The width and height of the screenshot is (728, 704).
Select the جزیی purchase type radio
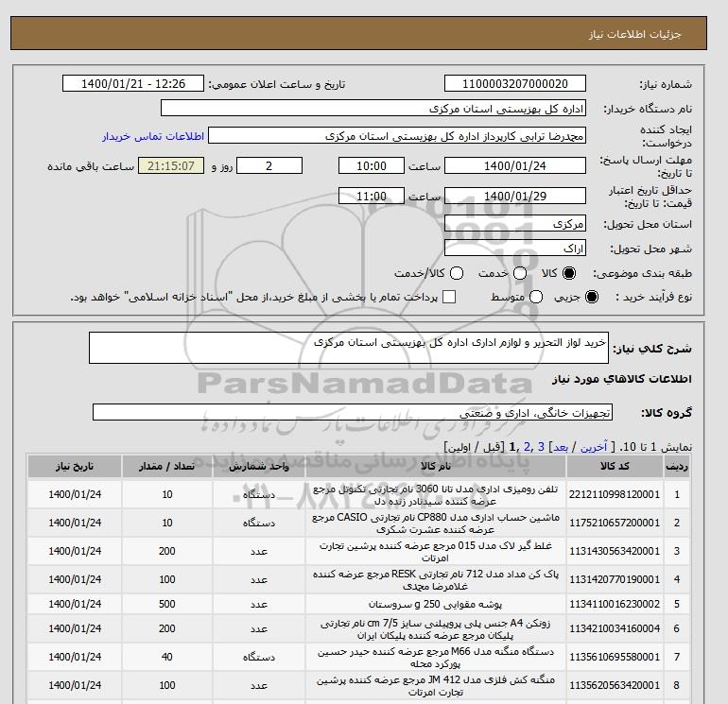tap(592, 297)
